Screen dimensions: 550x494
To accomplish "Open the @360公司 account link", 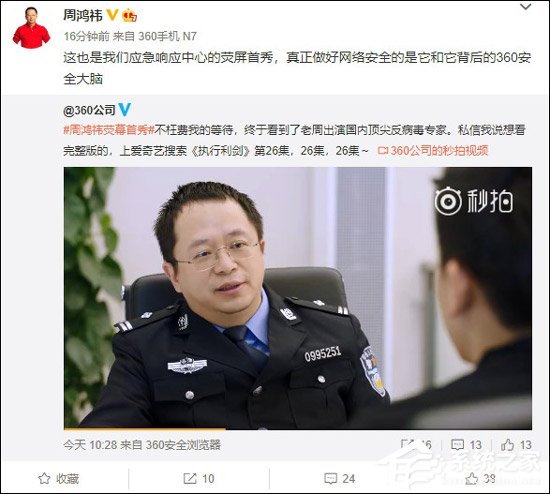I will pyautogui.click(x=89, y=110).
